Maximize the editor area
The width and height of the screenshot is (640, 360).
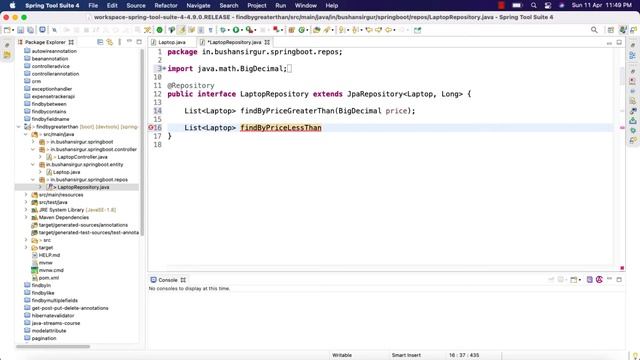pos(619,42)
